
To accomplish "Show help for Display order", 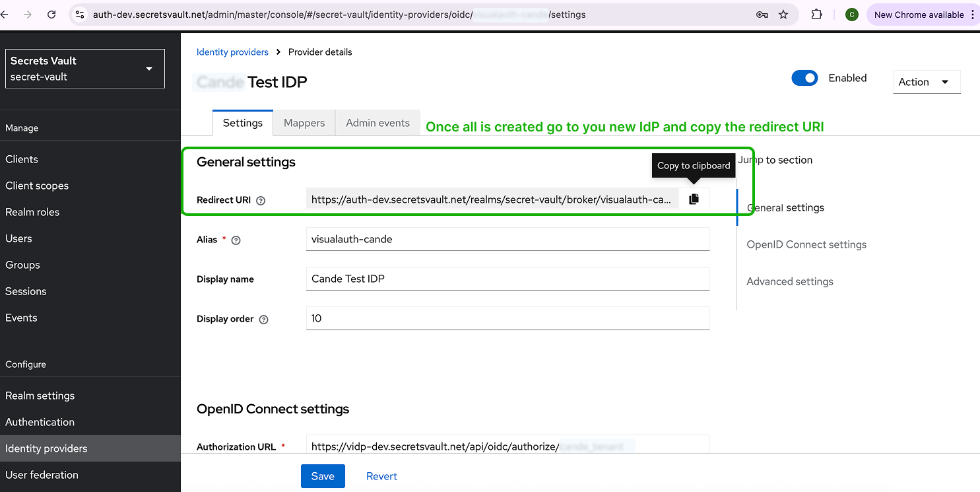I will tap(264, 320).
